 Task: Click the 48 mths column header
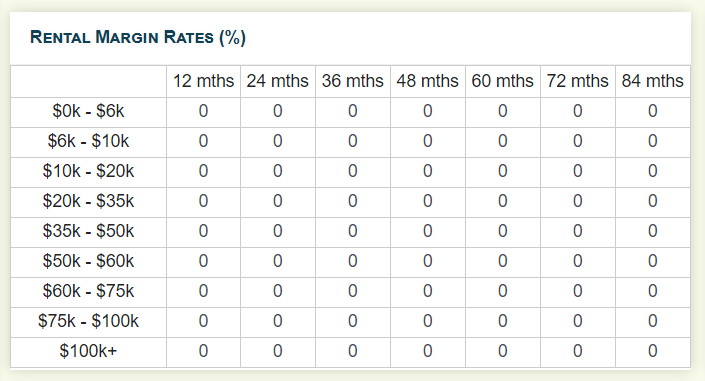pos(428,81)
